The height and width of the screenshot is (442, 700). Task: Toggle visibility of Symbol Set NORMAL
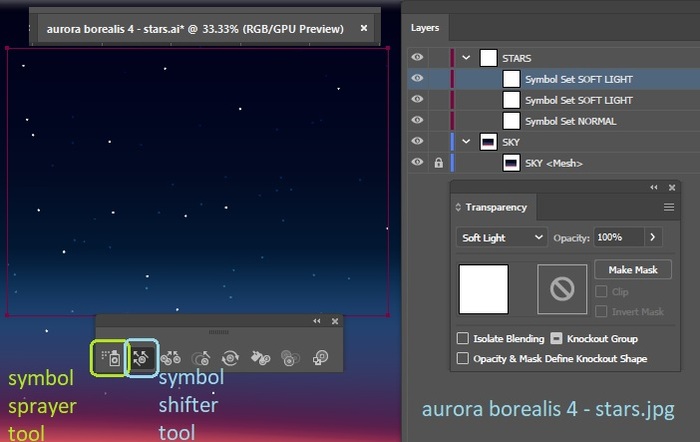pos(417,121)
